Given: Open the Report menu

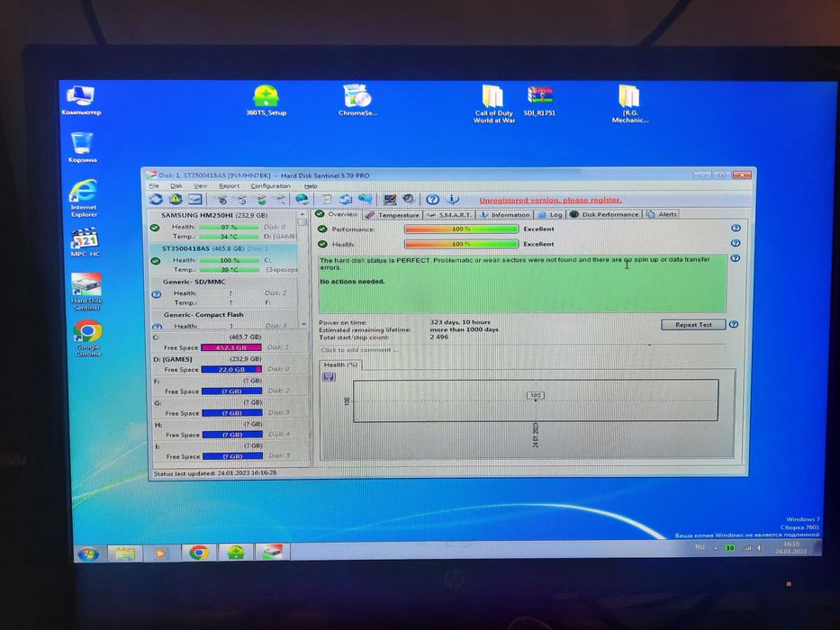Looking at the screenshot, I should tap(229, 186).
